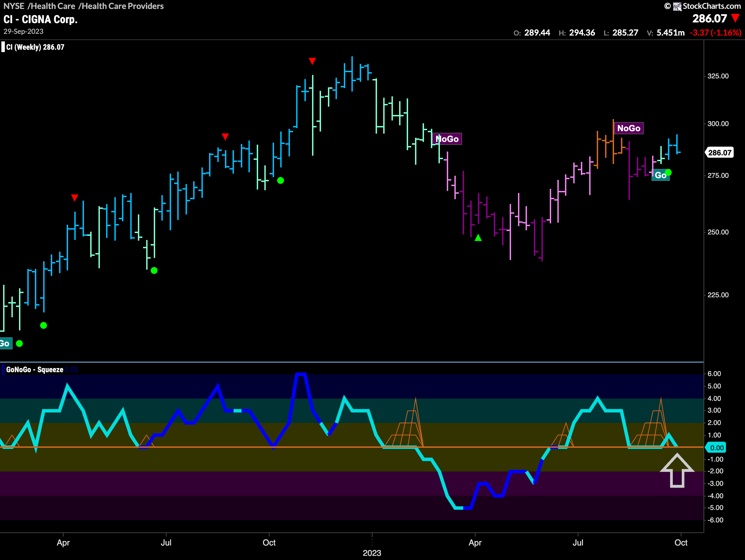Click the StockCharts.com copyright text
The height and width of the screenshot is (560, 745).
[712, 6]
